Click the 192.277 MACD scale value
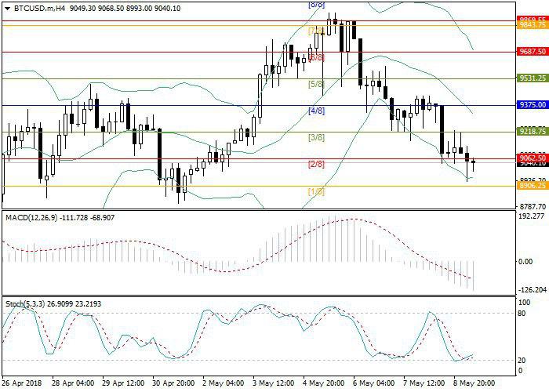Image resolution: width=549 pixels, height=392 pixels. [532, 216]
